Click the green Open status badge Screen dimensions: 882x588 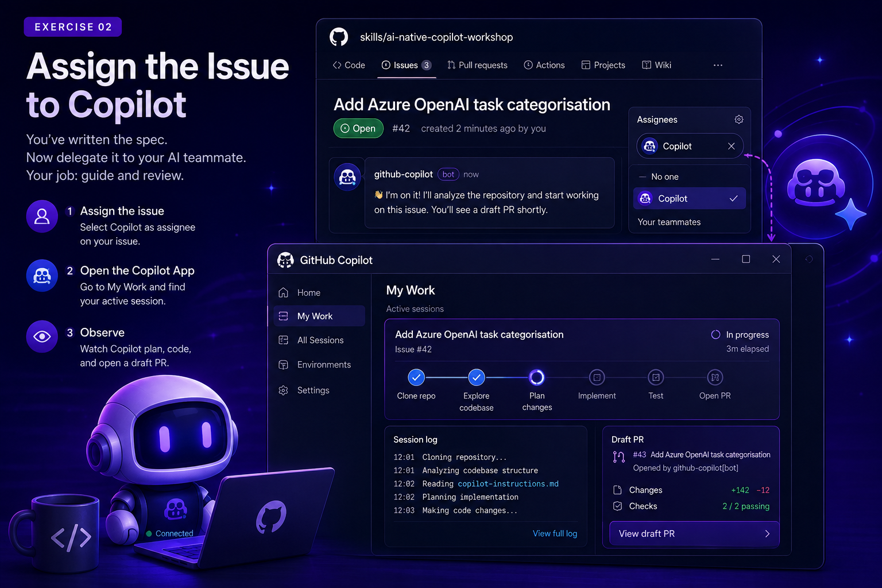[x=358, y=129]
